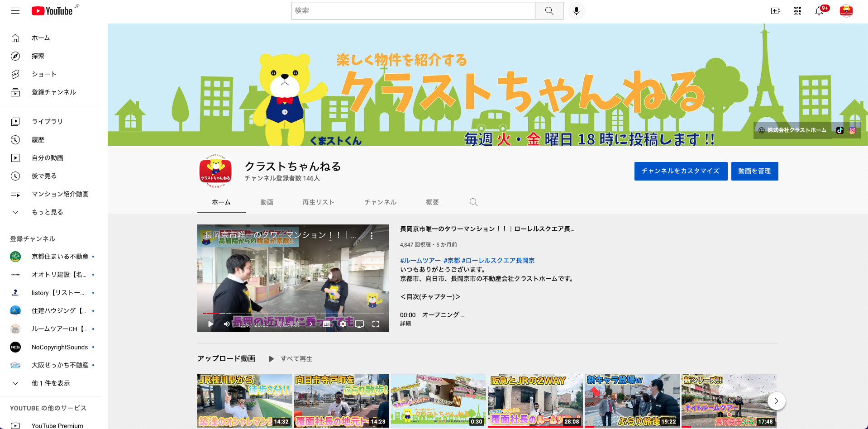Switch to the 概要 tab
This screenshot has height=429, width=868.
pos(432,202)
